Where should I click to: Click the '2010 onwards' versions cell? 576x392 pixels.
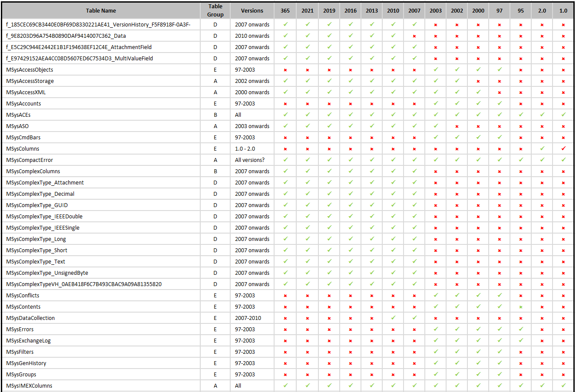point(252,36)
